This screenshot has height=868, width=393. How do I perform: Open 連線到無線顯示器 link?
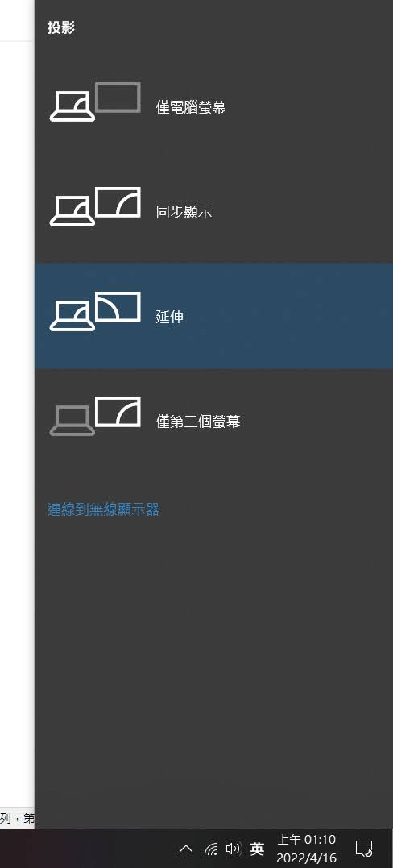click(104, 509)
